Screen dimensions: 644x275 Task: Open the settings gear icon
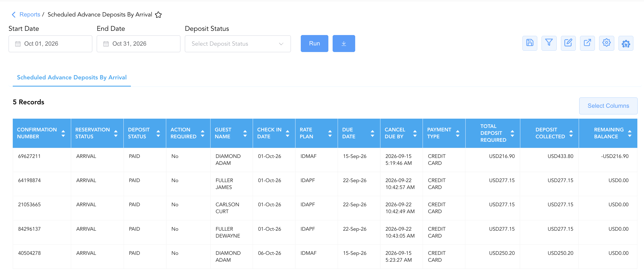(x=607, y=43)
